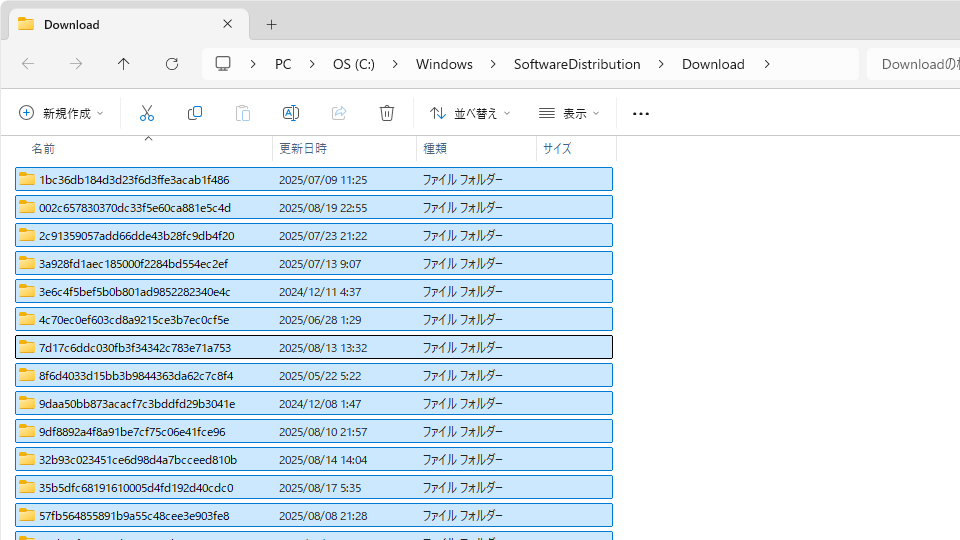960x540 pixels.
Task: Click the PC monitor icon in address bar
Action: 223,64
